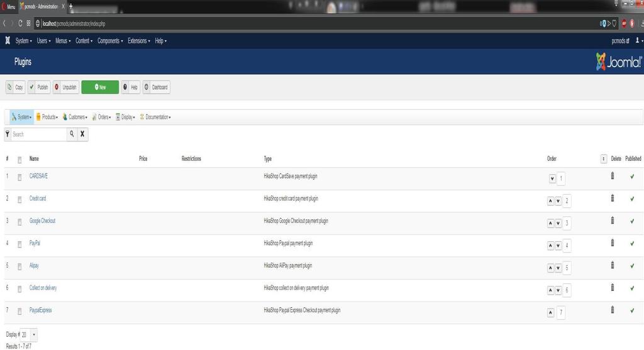Move PaypalExpress up in order
644x350 pixels.
pyautogui.click(x=550, y=313)
